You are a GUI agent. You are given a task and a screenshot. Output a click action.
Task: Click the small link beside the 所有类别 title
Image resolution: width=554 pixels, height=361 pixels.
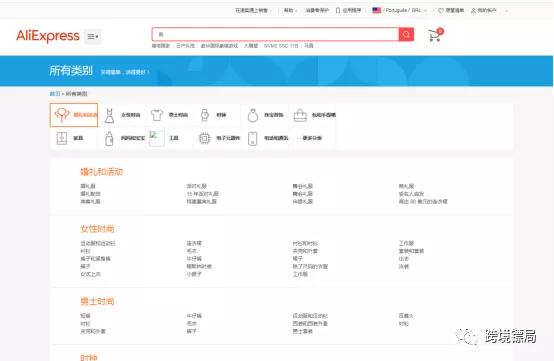(125, 72)
